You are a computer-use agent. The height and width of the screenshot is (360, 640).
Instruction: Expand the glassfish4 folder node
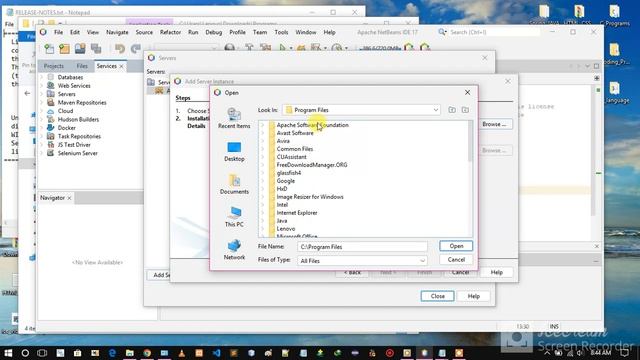pos(263,173)
